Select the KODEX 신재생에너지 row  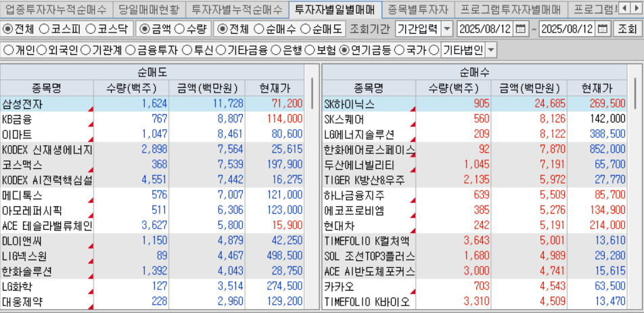point(152,149)
